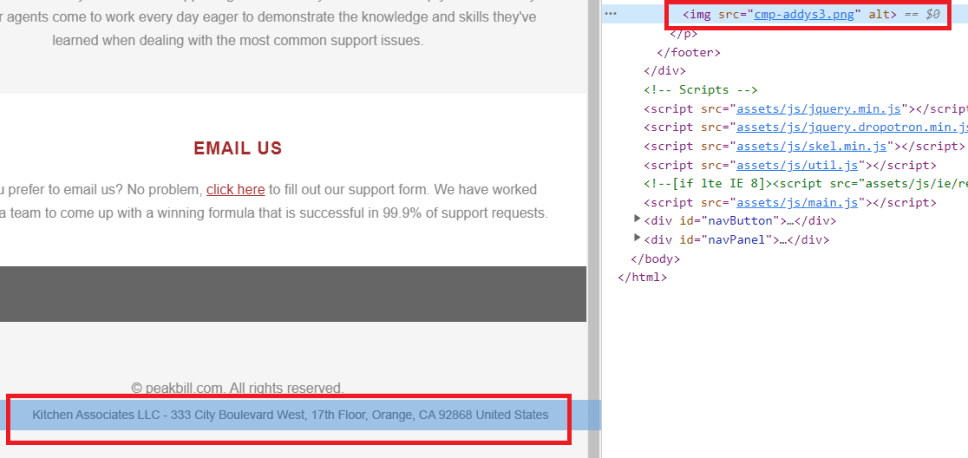Expand the navPanel div node
Viewport: 968px width, 458px height.
click(x=637, y=238)
